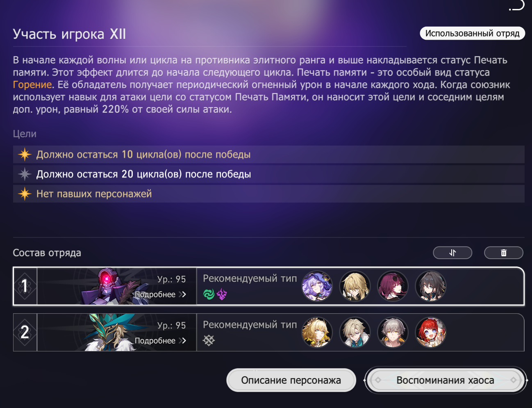
Task: Select the black-haired character portrait in team 1
Action: tap(431, 286)
